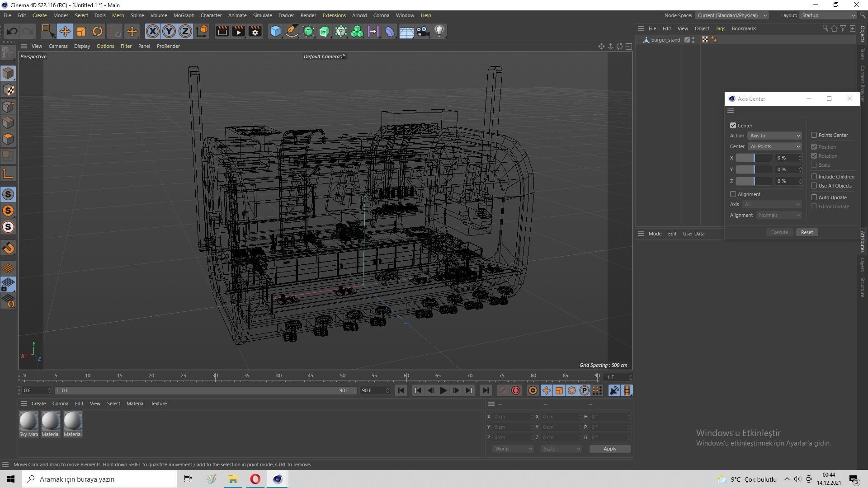Click Apply in coordinates panel

click(610, 449)
